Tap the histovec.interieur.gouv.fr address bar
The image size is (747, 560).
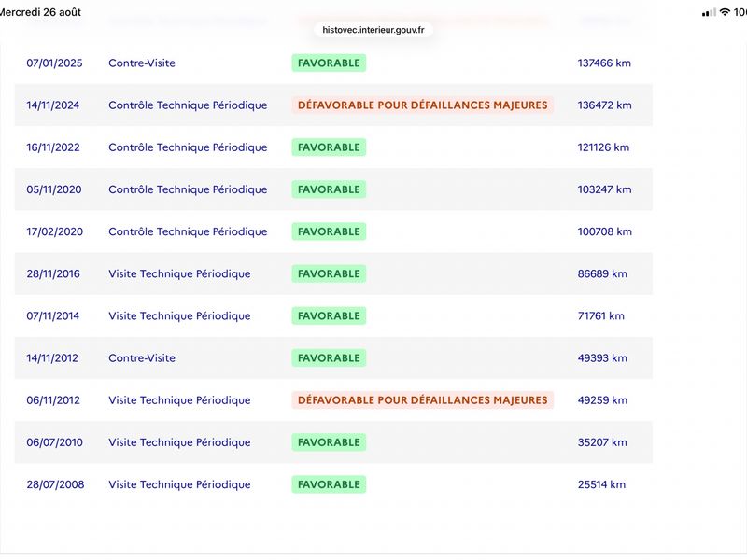373,30
